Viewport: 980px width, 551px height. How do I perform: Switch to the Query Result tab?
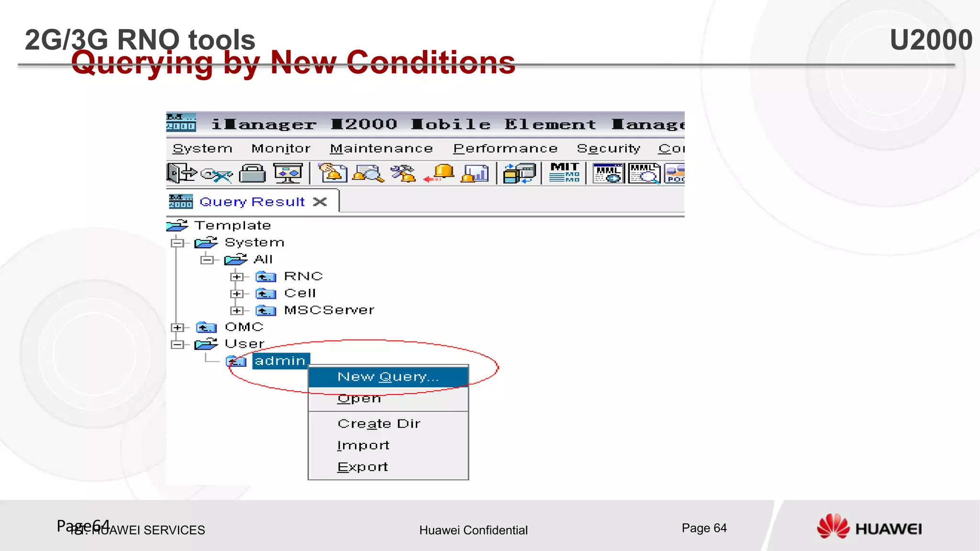click(x=252, y=202)
